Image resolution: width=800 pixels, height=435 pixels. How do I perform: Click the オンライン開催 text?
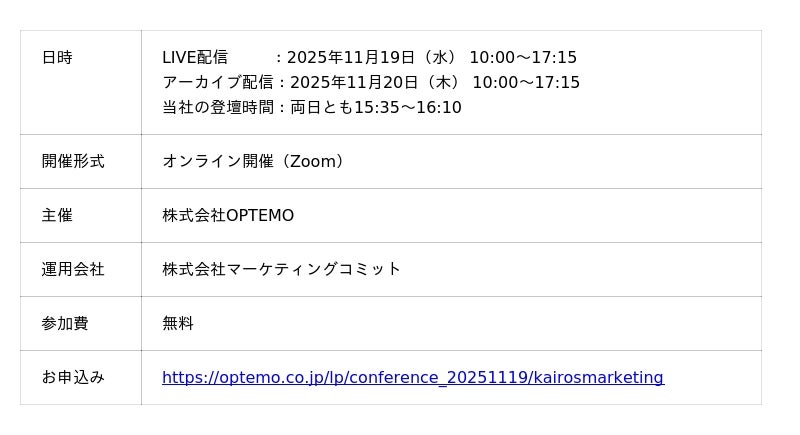click(x=217, y=162)
